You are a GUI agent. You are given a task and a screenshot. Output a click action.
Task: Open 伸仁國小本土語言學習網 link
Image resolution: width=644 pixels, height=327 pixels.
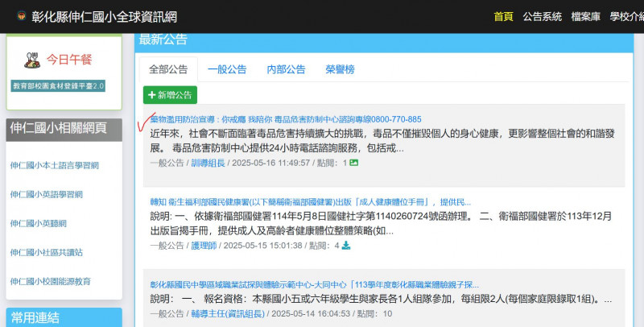click(55, 166)
